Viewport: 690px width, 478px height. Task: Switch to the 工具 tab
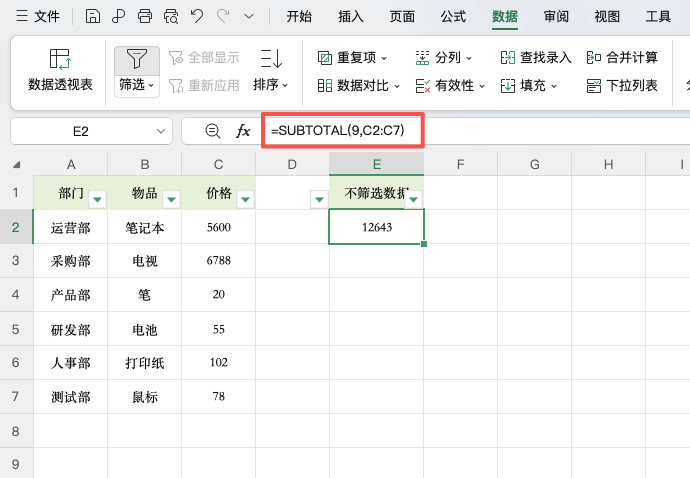pos(658,17)
